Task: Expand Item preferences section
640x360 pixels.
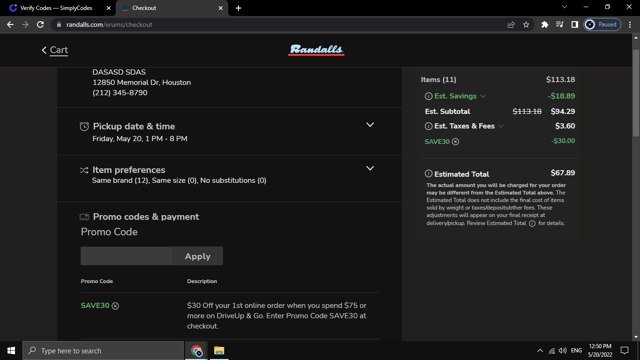Action: tap(370, 168)
